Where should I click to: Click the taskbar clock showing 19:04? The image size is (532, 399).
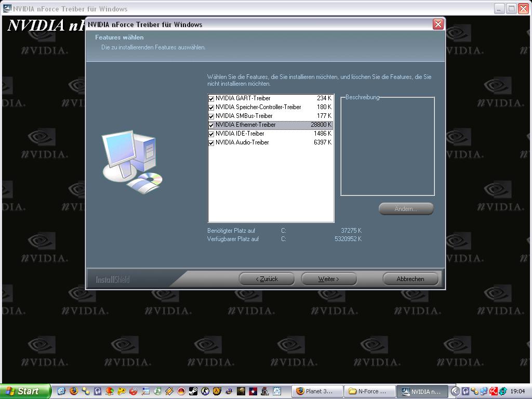(517, 391)
